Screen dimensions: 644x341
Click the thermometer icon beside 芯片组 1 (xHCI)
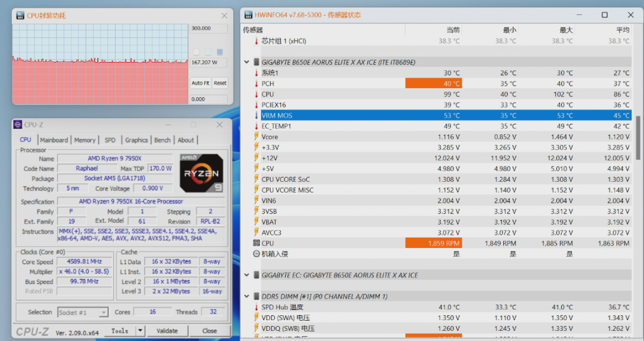pos(256,41)
